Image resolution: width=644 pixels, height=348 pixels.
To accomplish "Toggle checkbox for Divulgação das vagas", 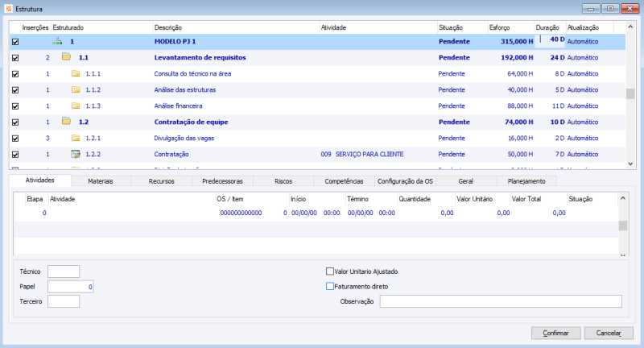I will click(15, 139).
